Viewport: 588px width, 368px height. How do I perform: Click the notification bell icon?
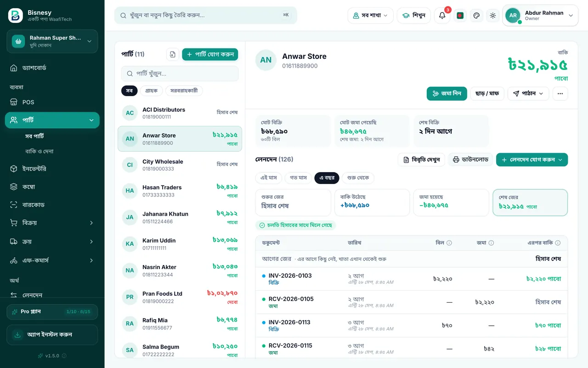coord(442,15)
